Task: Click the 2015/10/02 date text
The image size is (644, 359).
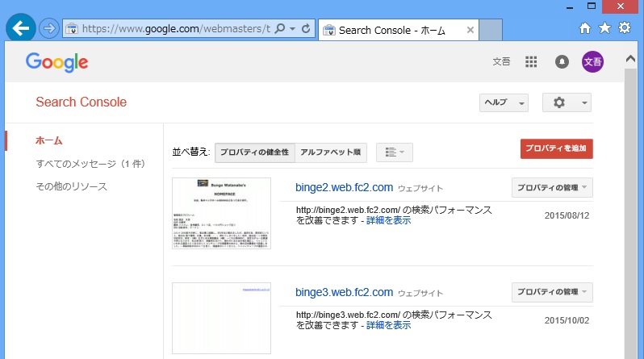Action: point(567,320)
